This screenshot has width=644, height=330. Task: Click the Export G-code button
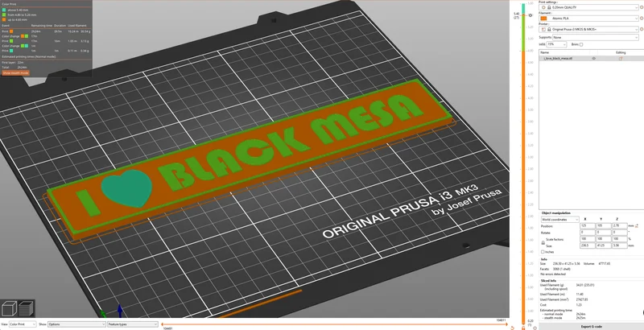click(592, 327)
